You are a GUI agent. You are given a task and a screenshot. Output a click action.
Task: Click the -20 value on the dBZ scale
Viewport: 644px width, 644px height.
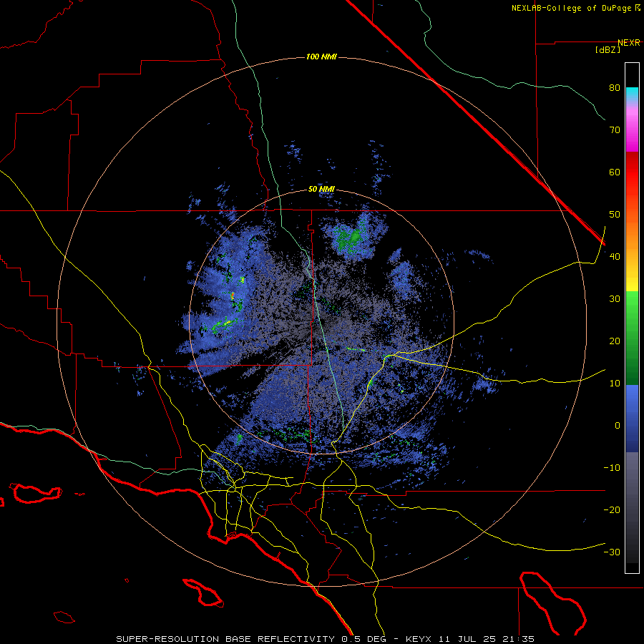[x=612, y=510]
